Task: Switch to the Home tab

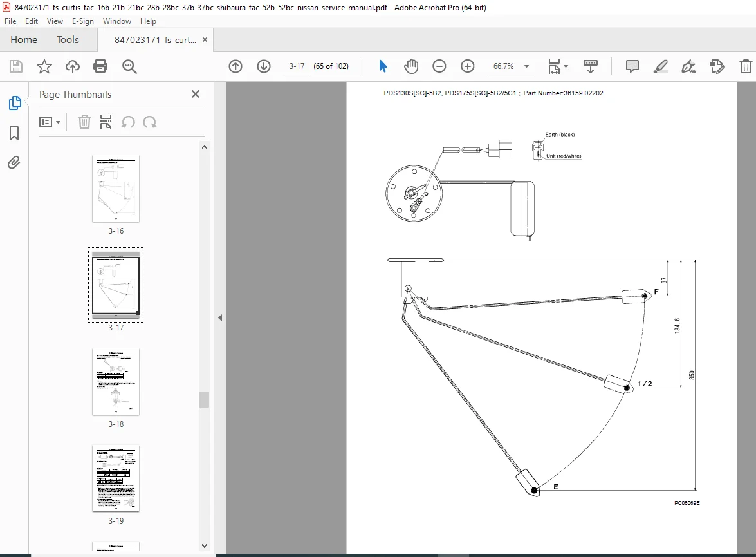Action: click(x=24, y=39)
